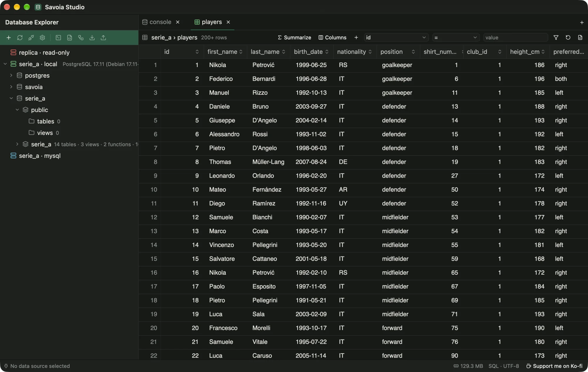Screen dimensions: 588x372
Task: Click the script file icon right of filter row
Action: 580,38
